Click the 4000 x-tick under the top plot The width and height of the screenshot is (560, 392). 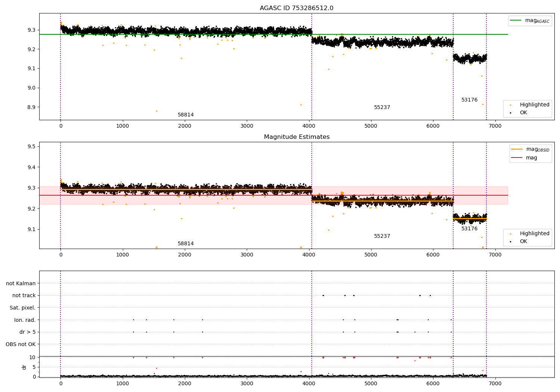[309, 126]
